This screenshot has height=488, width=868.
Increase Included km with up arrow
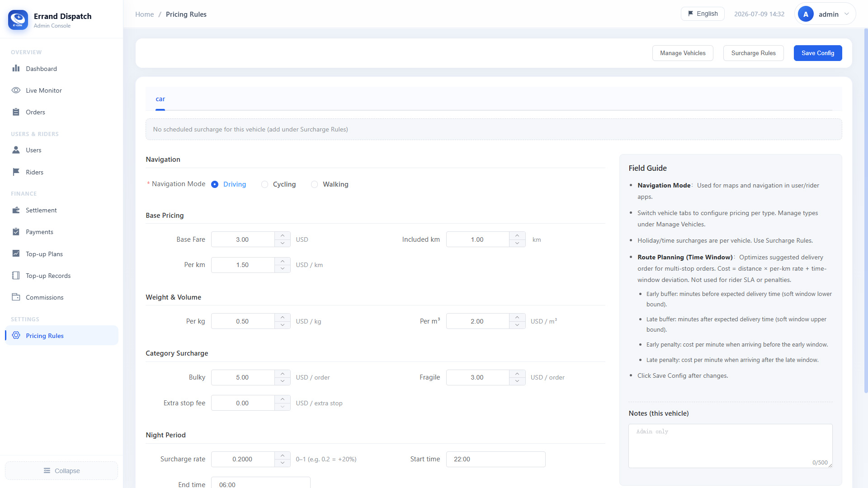point(517,236)
